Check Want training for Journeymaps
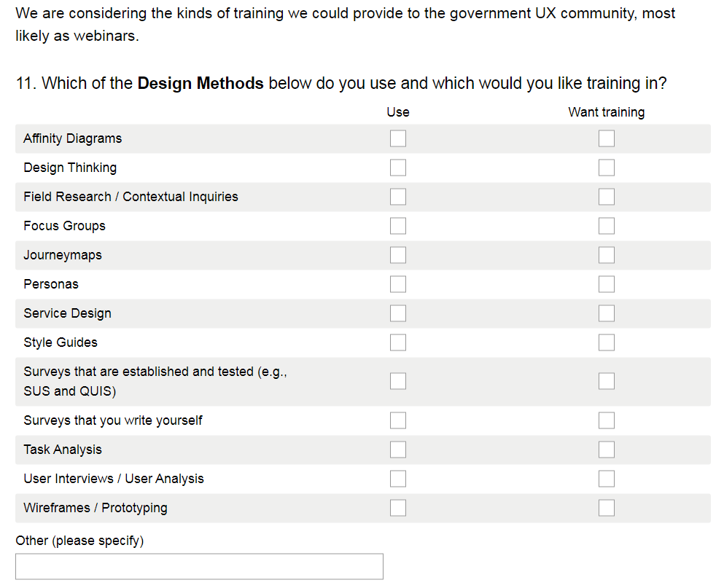The height and width of the screenshot is (588, 724). coord(606,255)
